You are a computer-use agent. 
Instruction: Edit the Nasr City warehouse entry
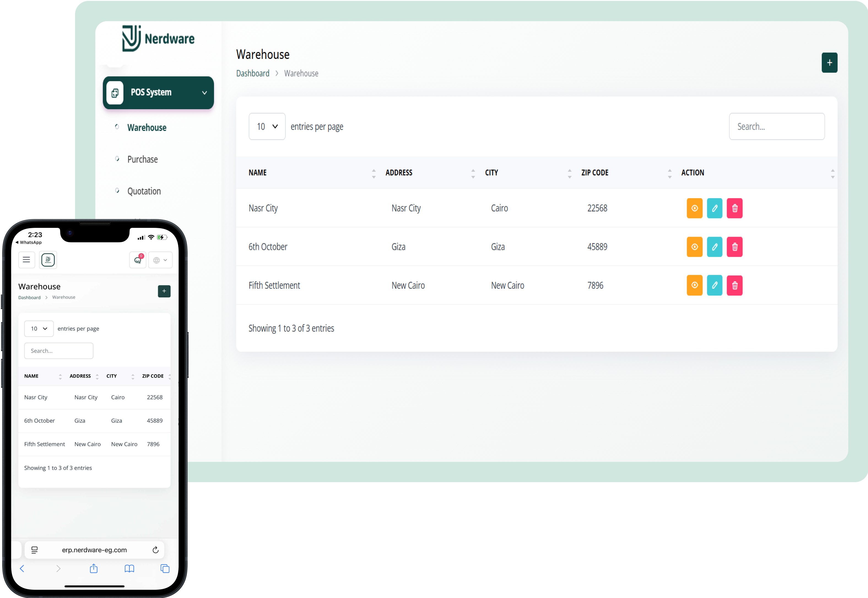[x=714, y=208]
